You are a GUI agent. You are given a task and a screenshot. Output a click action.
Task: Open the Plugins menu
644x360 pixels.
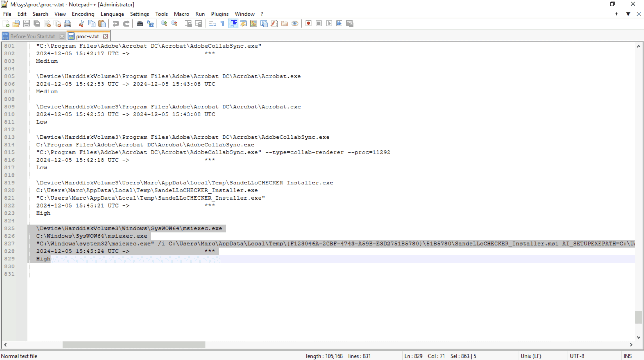(x=219, y=14)
